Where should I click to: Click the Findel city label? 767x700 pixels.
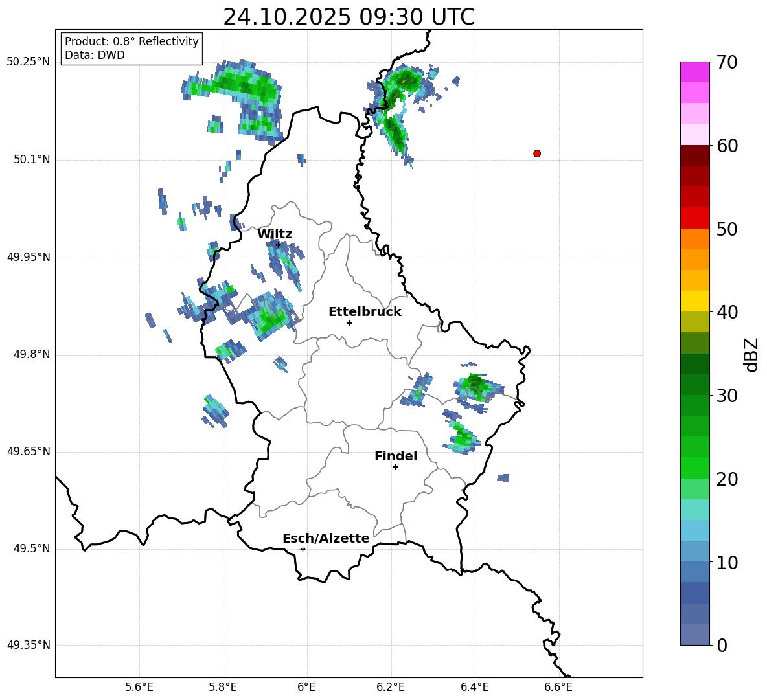396,456
